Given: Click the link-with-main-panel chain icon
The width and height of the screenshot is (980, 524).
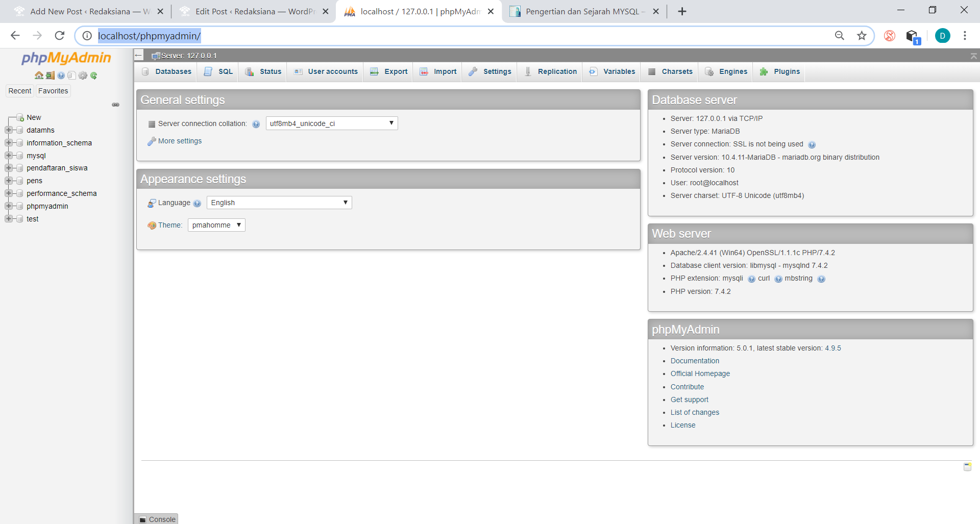Looking at the screenshot, I should point(116,105).
